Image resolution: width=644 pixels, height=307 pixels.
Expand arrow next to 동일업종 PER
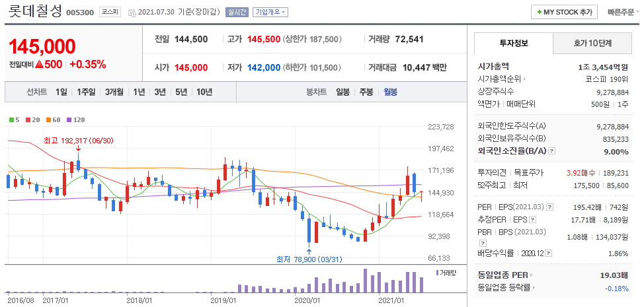click(532, 275)
